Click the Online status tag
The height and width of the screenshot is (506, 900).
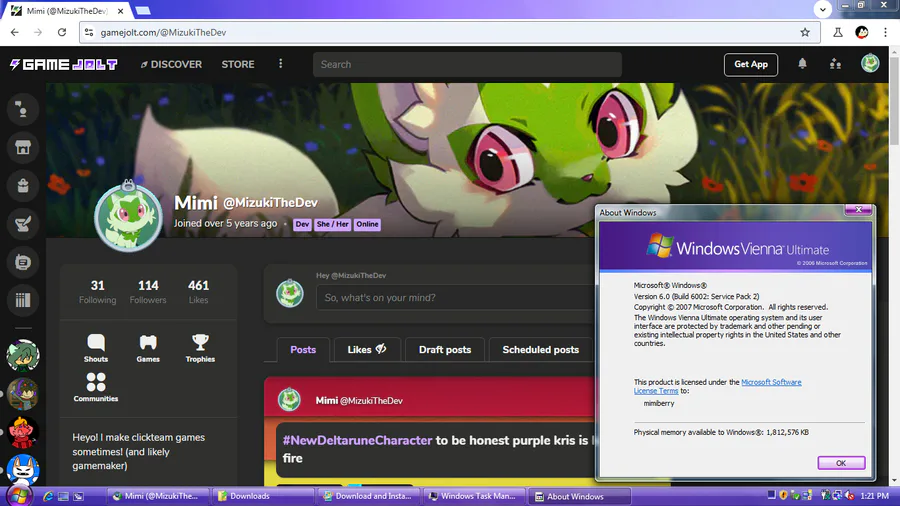(367, 224)
